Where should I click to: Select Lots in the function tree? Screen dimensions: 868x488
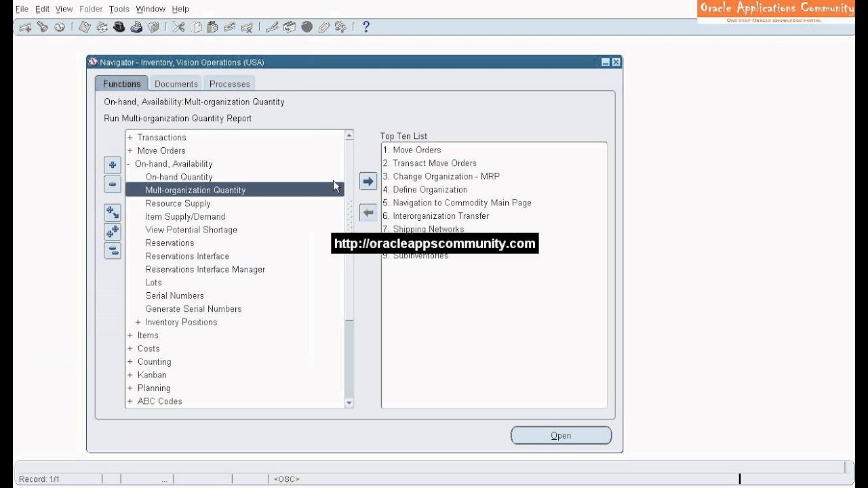[154, 283]
